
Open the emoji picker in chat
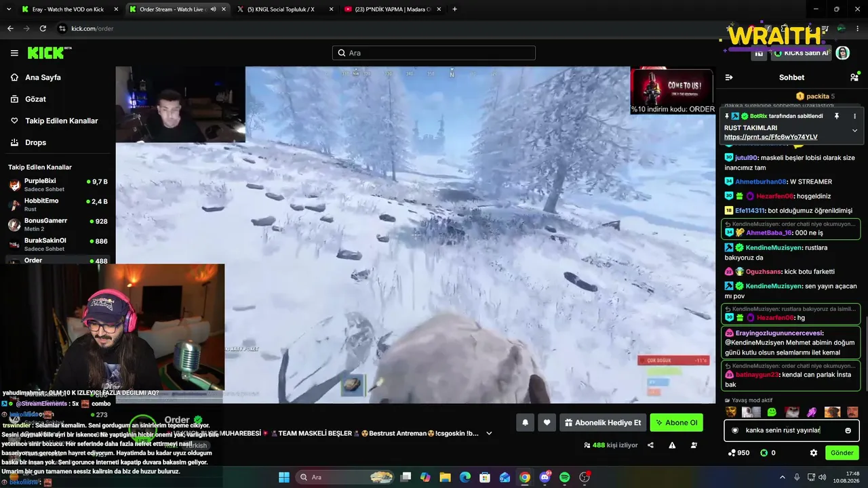[848, 430]
